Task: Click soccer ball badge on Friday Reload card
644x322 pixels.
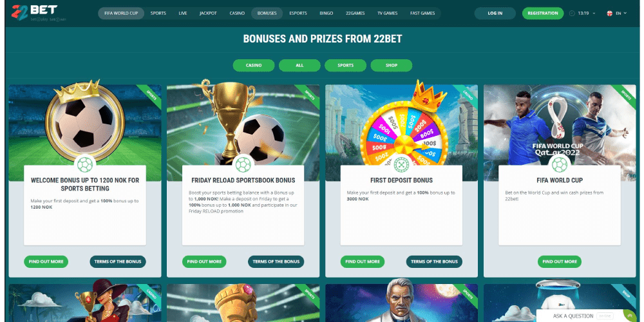Action: click(x=243, y=165)
